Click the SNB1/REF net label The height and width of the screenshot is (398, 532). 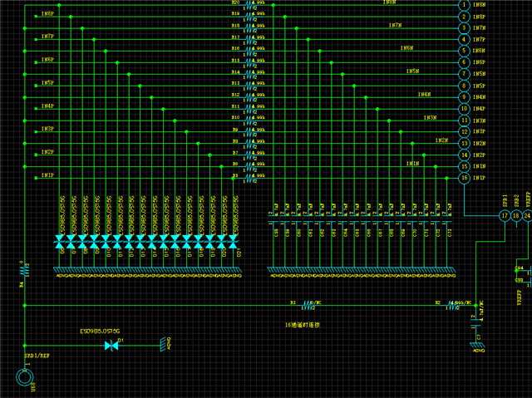coord(37,356)
